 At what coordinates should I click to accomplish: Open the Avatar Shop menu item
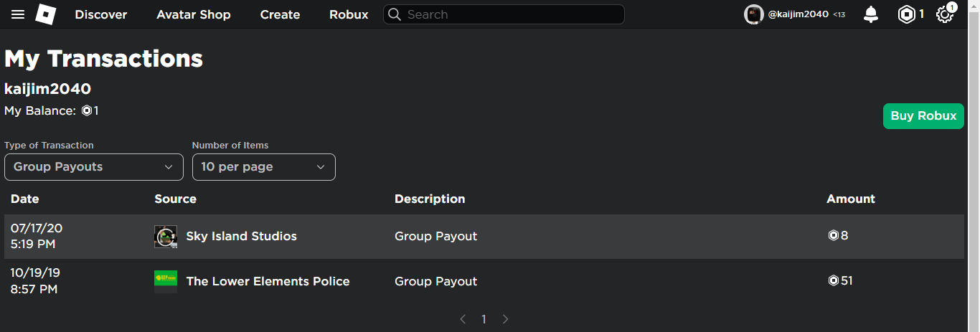point(194,14)
